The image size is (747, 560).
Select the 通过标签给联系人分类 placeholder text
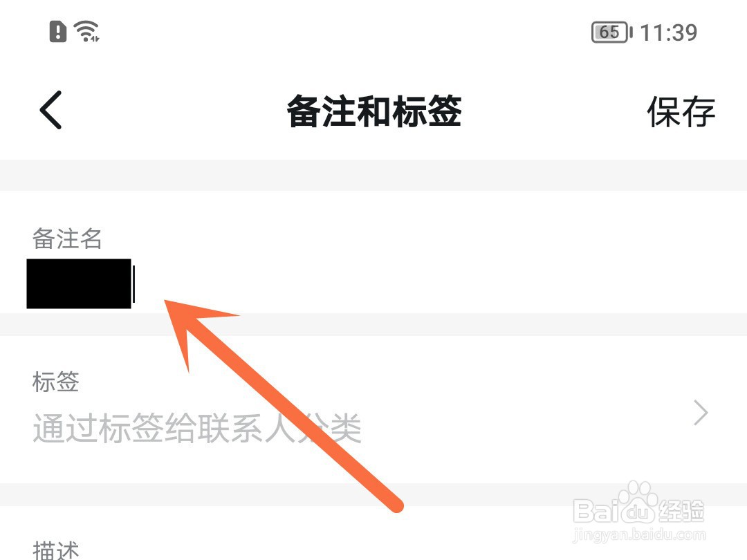point(196,428)
